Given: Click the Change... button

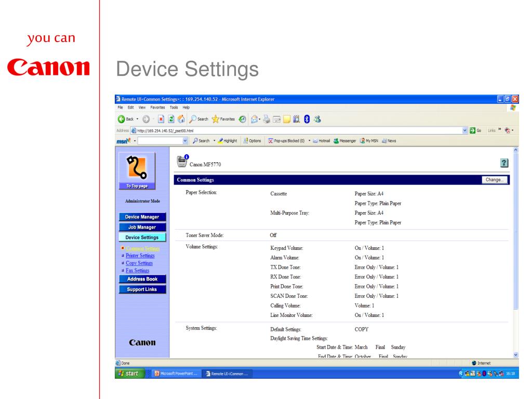Looking at the screenshot, I should point(495,180).
